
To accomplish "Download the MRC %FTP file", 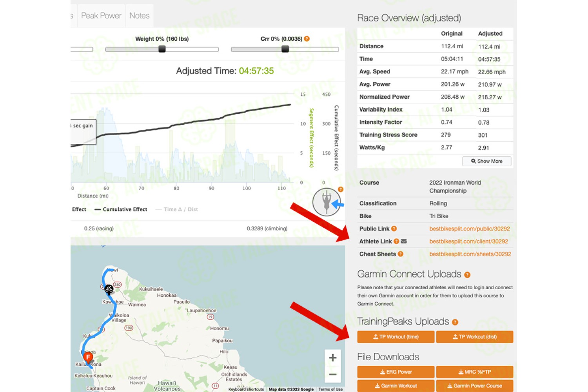I will click(475, 372).
